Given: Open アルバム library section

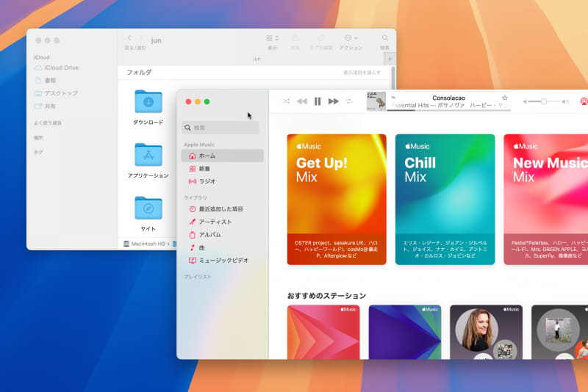Looking at the screenshot, I should [x=223, y=235].
